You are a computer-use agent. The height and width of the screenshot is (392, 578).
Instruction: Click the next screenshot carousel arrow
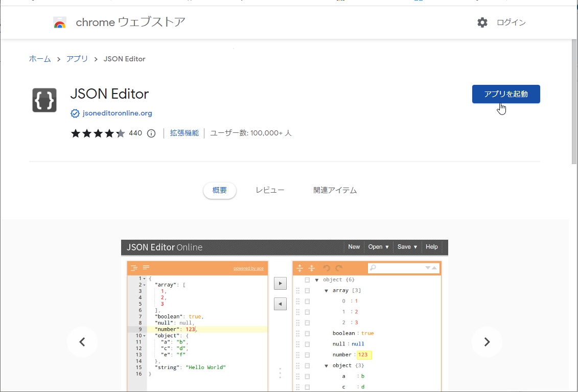[487, 341]
